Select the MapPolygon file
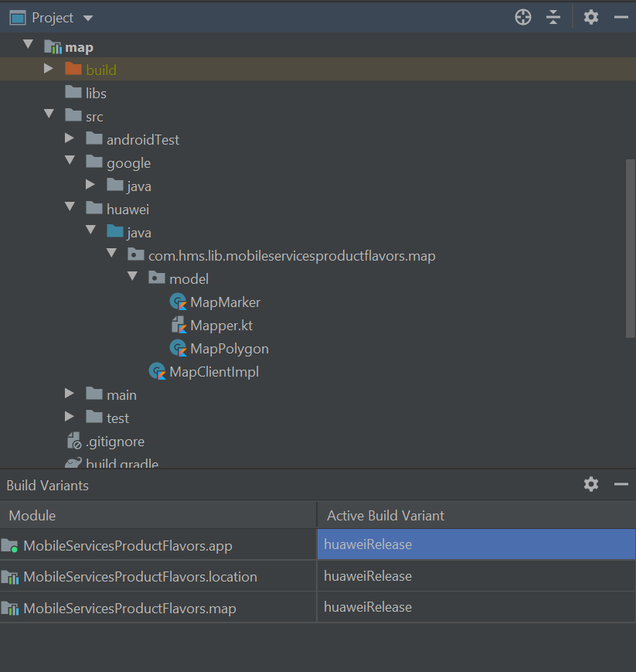 pos(230,349)
